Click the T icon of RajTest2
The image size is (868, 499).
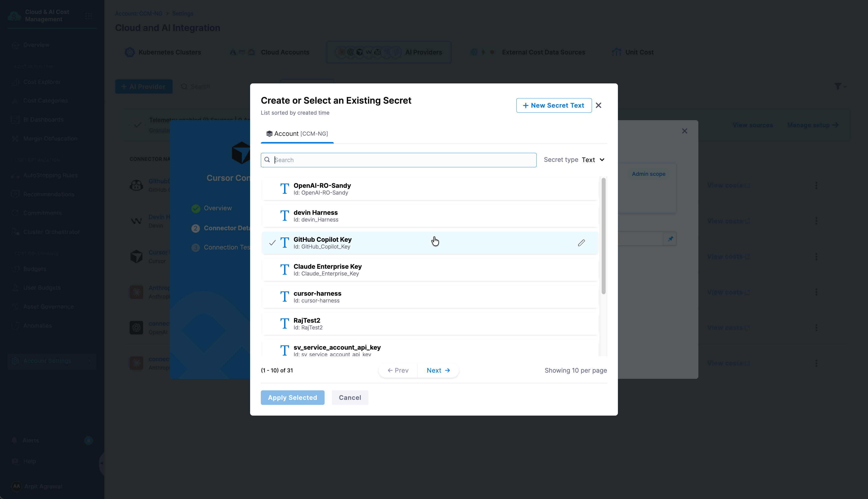pos(284,323)
